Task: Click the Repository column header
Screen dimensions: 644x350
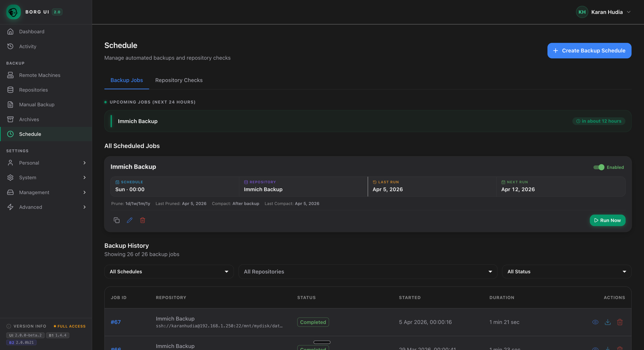Action: coord(171,298)
